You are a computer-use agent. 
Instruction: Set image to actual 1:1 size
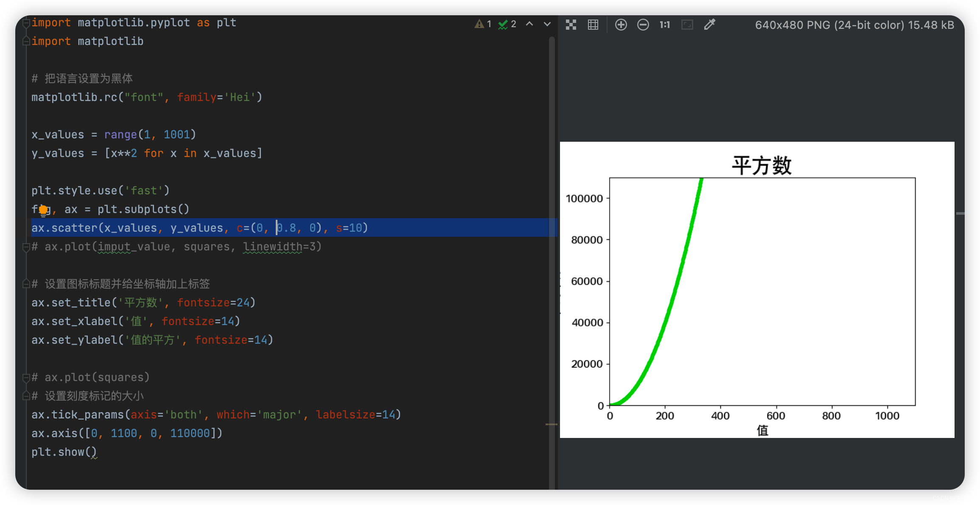coord(665,25)
